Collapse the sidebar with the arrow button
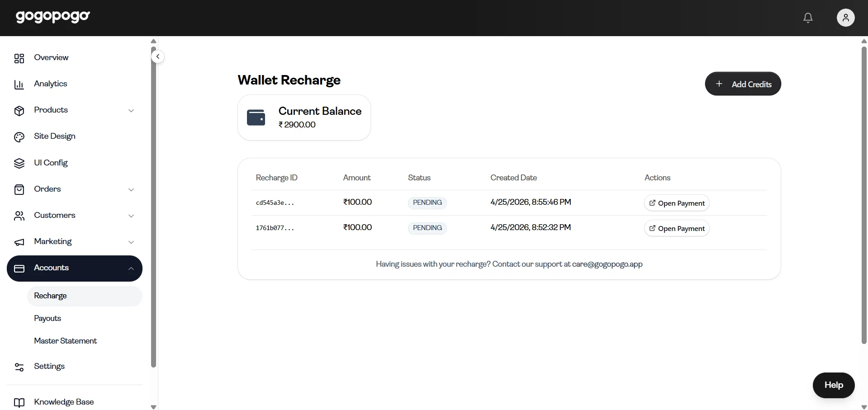The height and width of the screenshot is (410, 868). coord(157,57)
